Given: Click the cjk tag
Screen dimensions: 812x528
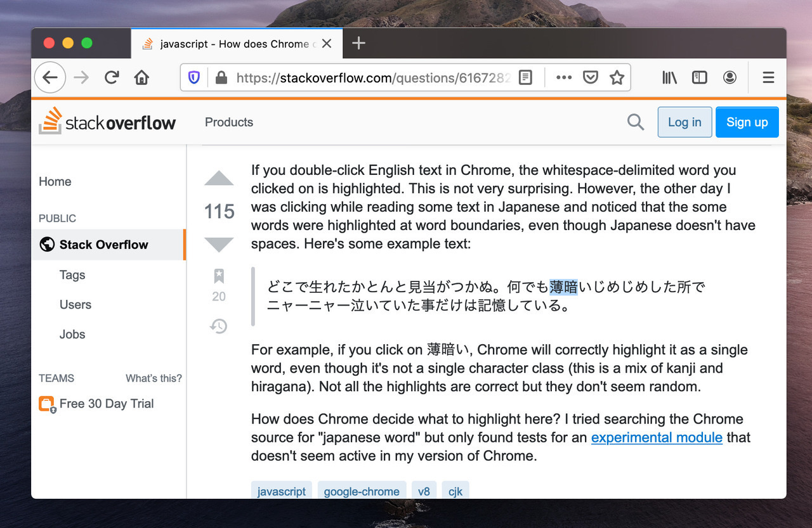Looking at the screenshot, I should 455,491.
